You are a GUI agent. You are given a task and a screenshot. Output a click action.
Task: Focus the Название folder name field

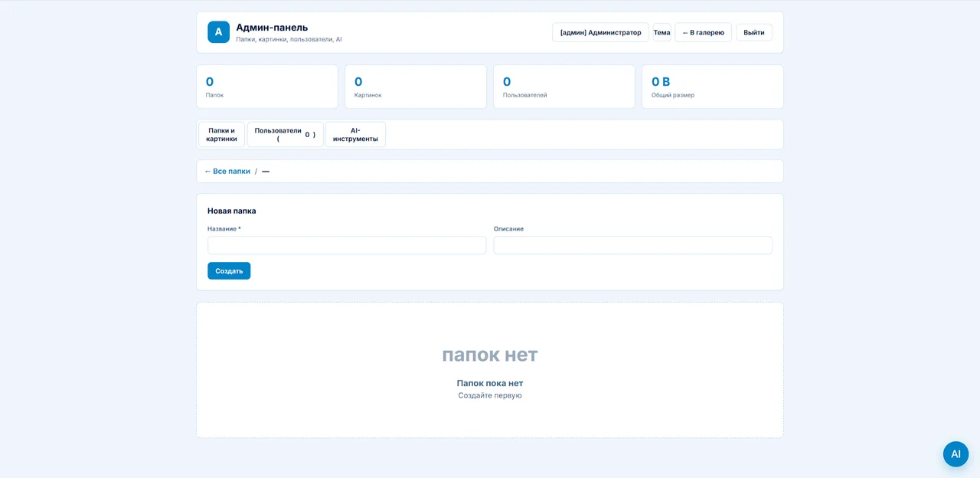coord(347,245)
